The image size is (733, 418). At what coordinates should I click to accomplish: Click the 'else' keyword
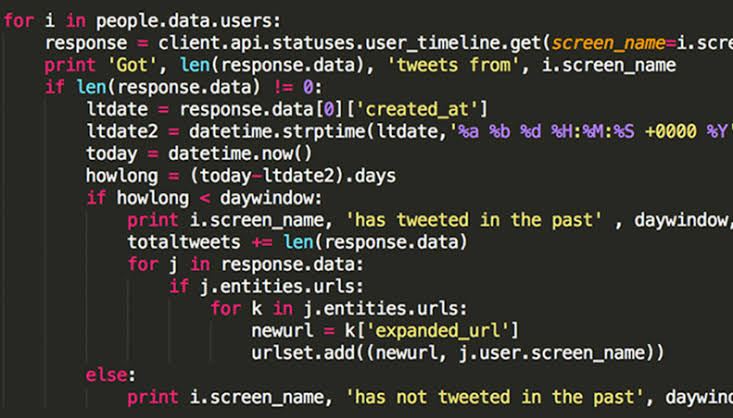(x=107, y=375)
